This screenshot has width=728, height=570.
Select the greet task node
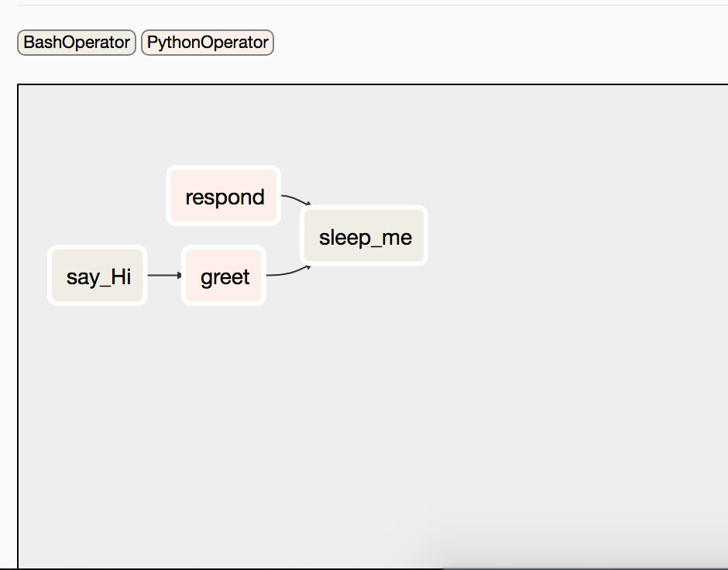pos(224,276)
